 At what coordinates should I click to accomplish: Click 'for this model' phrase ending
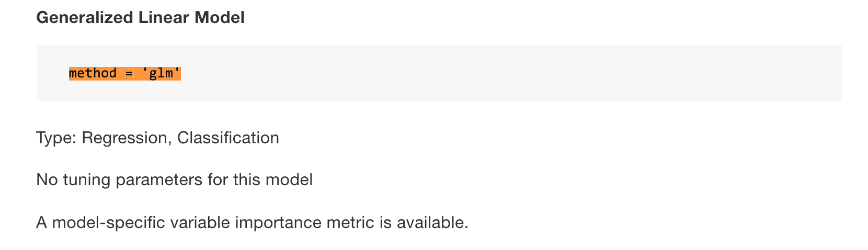[x=272, y=180]
